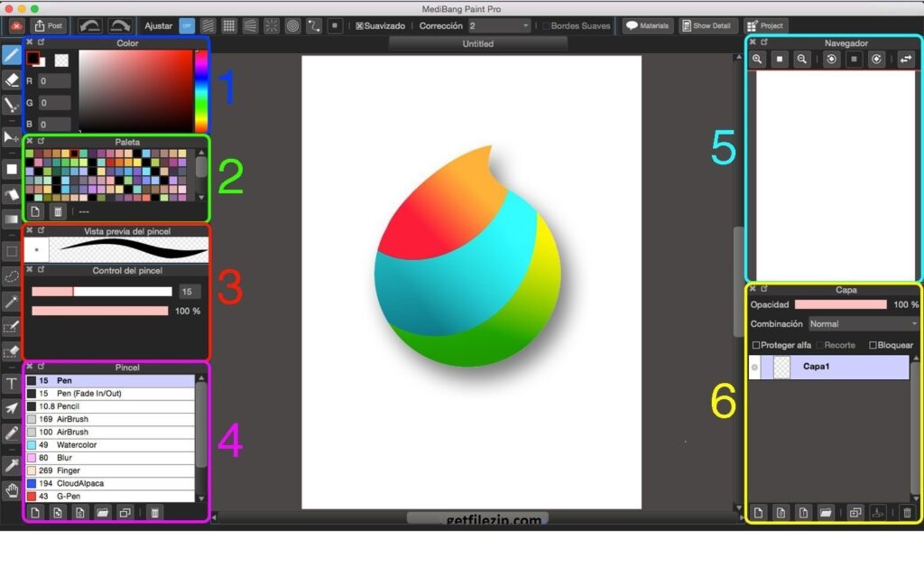Image resolution: width=924 pixels, height=568 pixels.
Task: Enable the concentric circle snap guide
Action: (x=293, y=25)
